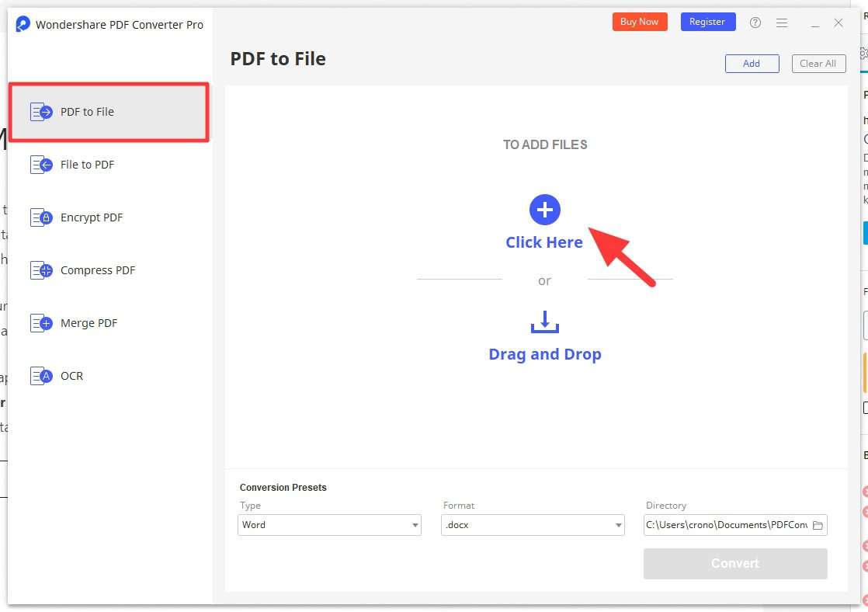This screenshot has height=612, width=868.
Task: Click the Buy Now button
Action: coord(639,21)
